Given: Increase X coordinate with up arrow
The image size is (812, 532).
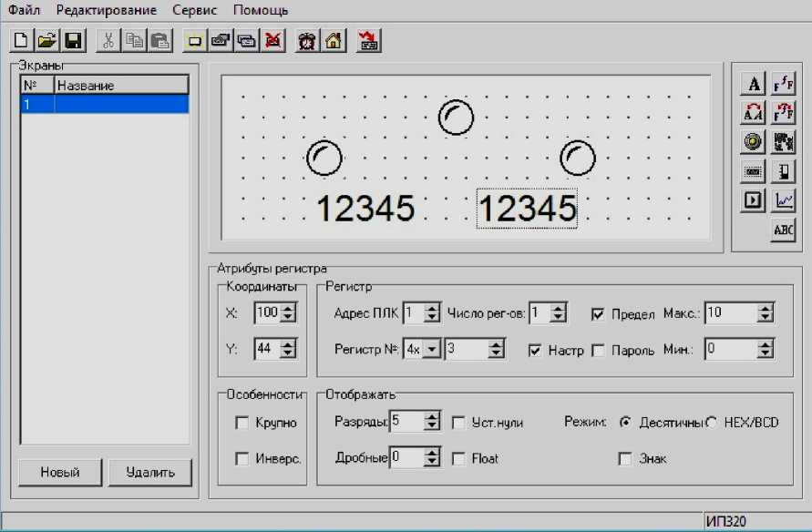Looking at the screenshot, I should click(x=289, y=308).
